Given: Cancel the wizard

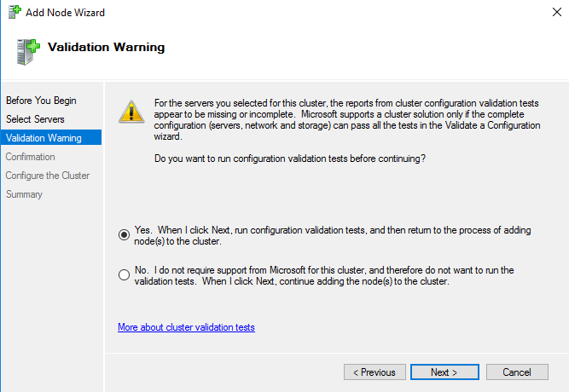Looking at the screenshot, I should (x=517, y=372).
